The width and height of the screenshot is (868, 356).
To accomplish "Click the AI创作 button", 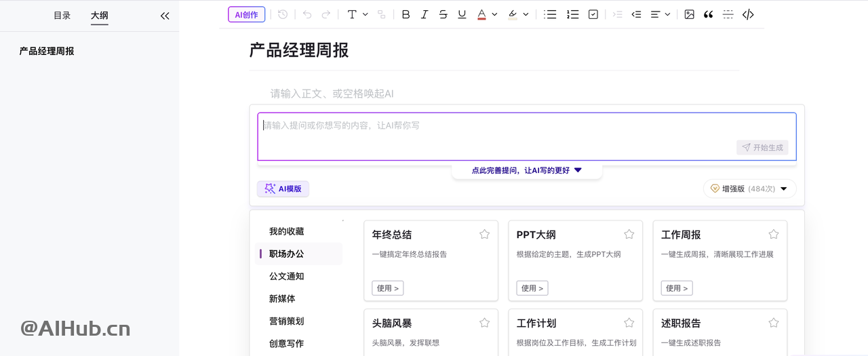I will click(246, 14).
